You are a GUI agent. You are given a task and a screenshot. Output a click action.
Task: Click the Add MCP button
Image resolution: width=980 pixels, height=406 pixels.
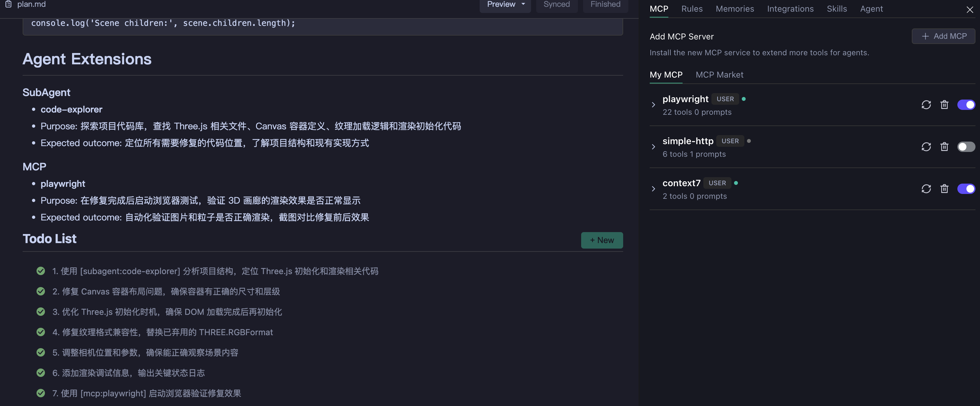click(x=943, y=36)
